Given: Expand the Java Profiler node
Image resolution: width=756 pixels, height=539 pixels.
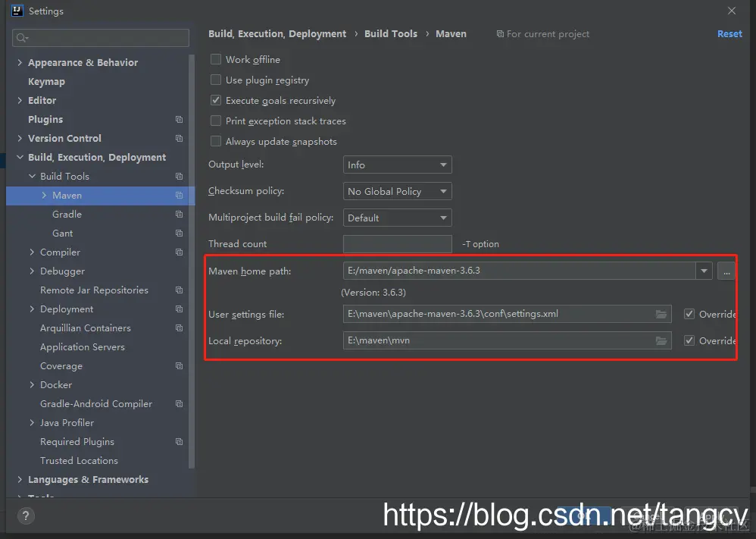Looking at the screenshot, I should [x=32, y=423].
